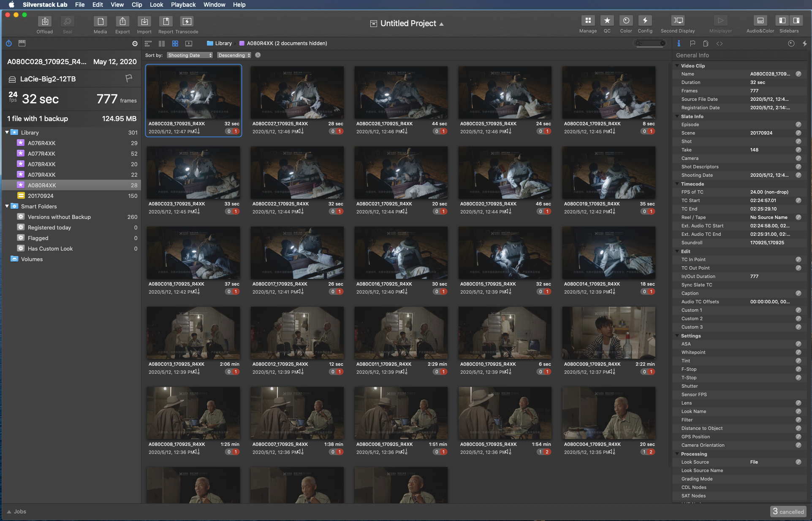Expand the Jobs panel
Screen dimensions: 812x521
[x=9, y=512]
